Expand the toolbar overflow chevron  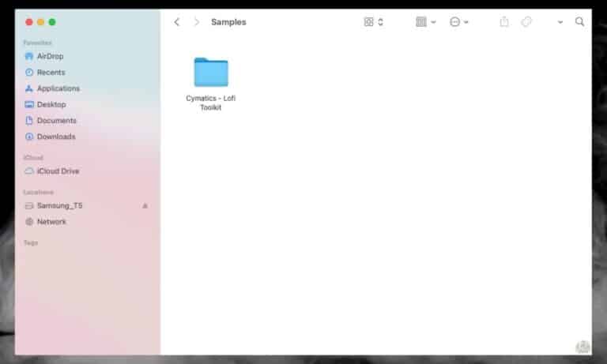(560, 22)
